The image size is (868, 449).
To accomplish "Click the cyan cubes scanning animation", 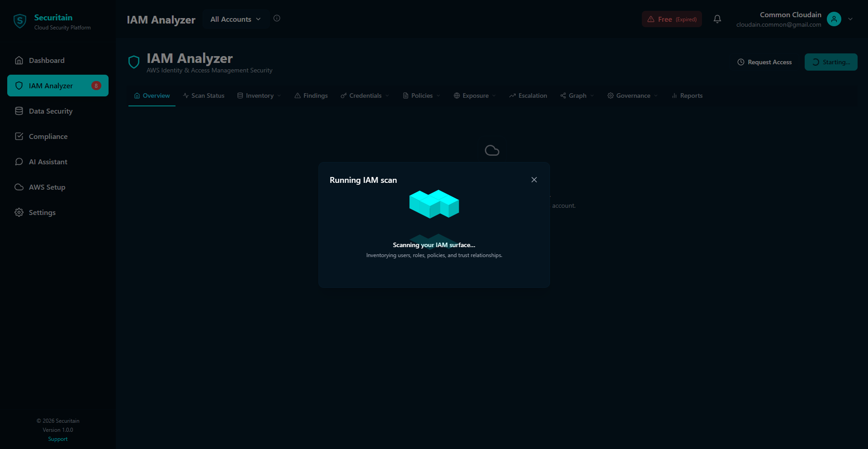I will coord(434,204).
